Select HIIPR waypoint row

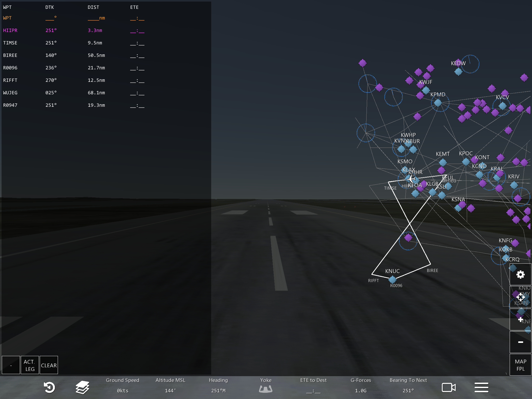pos(10,30)
